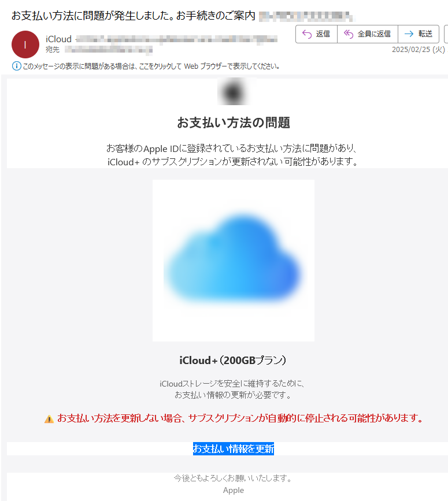448x501 pixels.
Task: Click the blurred sender email address
Action: point(177,39)
